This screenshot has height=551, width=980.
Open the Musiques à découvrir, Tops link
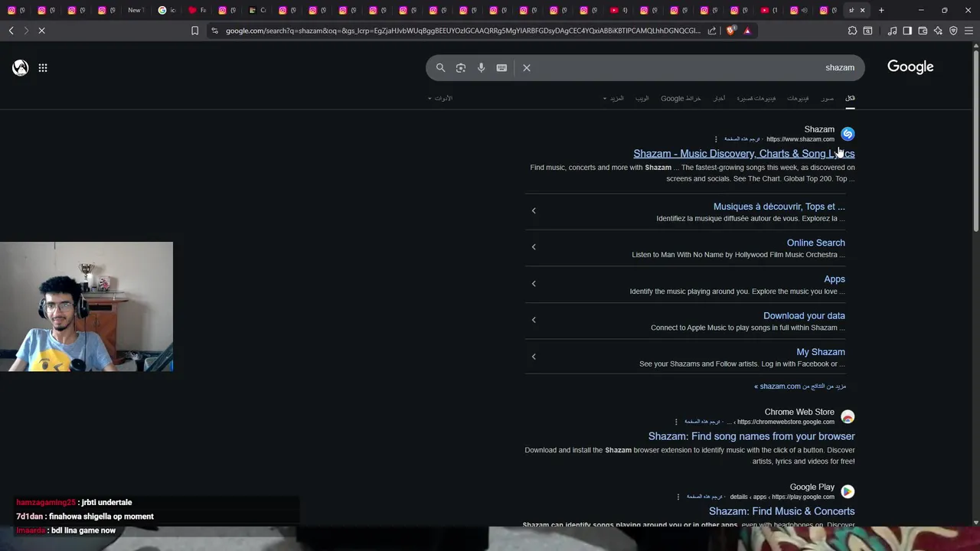pos(779,207)
